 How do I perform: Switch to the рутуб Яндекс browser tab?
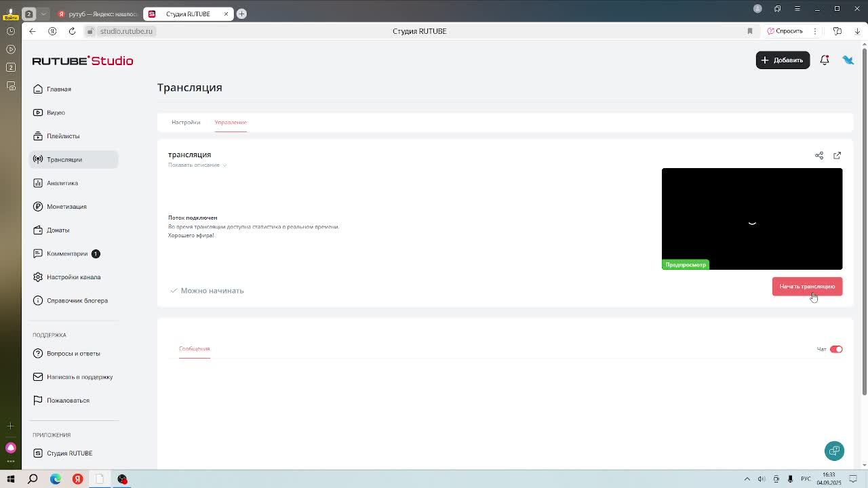click(x=97, y=14)
